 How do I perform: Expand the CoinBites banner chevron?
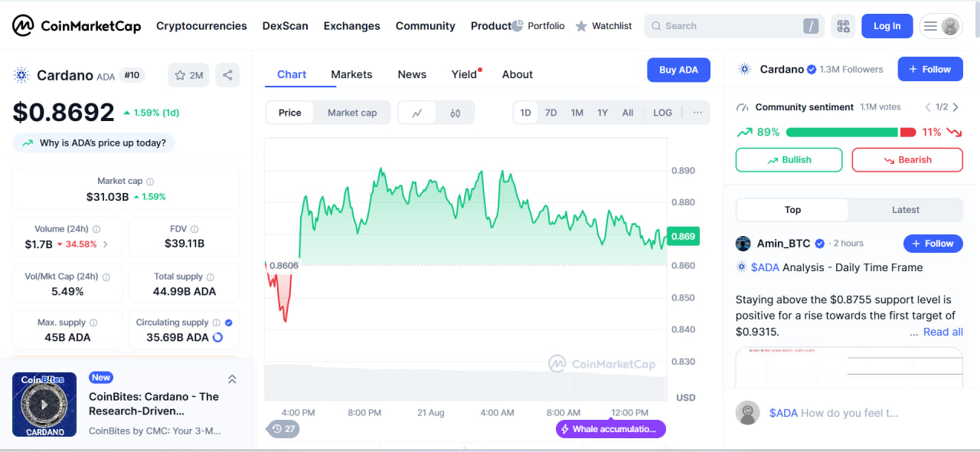(232, 379)
